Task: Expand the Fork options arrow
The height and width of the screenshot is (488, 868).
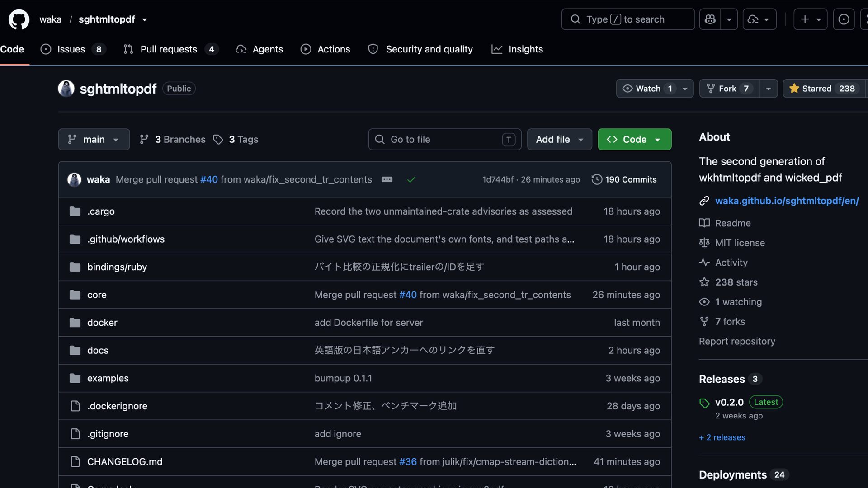Action: (x=768, y=89)
